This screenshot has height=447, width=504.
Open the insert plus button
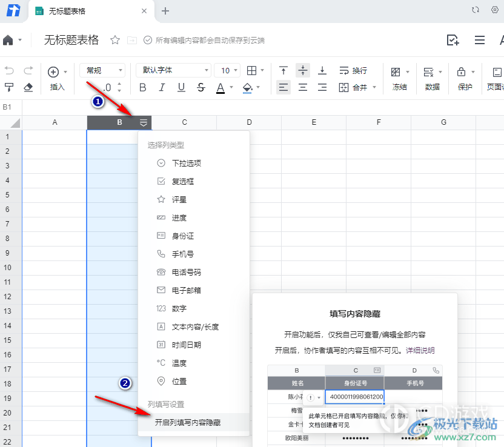click(x=53, y=71)
